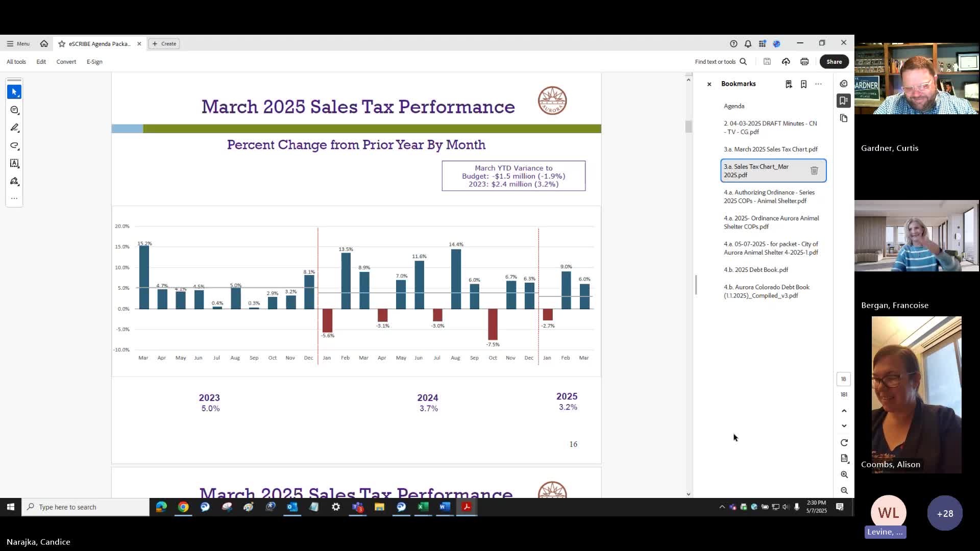Rotate the page view clockwise
Viewport: 980px width, 551px height.
tap(844, 443)
